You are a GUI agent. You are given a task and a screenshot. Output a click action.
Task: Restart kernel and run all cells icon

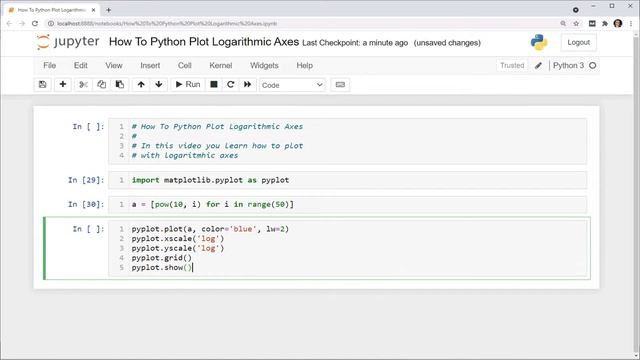[x=247, y=84]
